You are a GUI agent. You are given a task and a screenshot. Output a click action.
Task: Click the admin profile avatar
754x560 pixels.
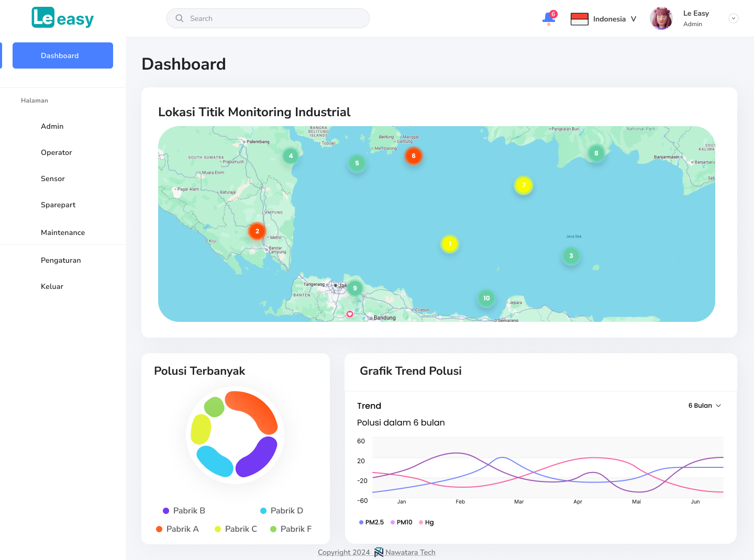pos(661,19)
